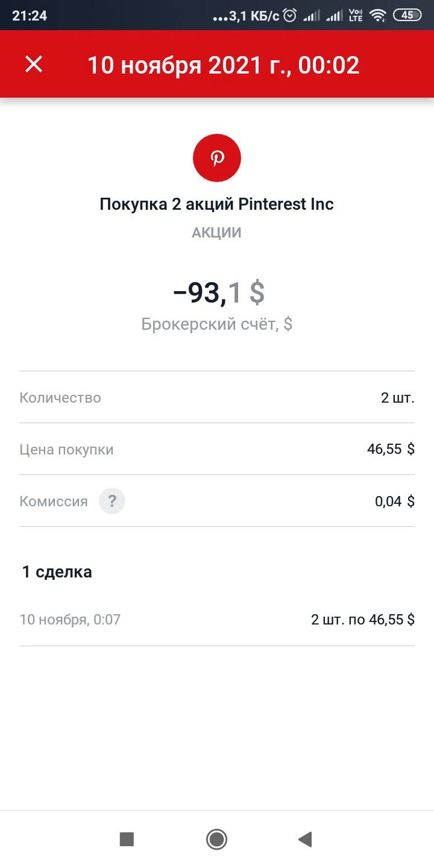Screen dimensions: 434x868
Task: Tap the Pinterest logo icon
Action: [217, 158]
